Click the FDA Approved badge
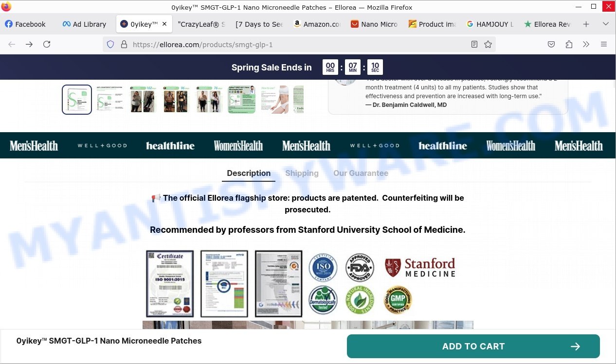616x364 pixels. pos(360,268)
